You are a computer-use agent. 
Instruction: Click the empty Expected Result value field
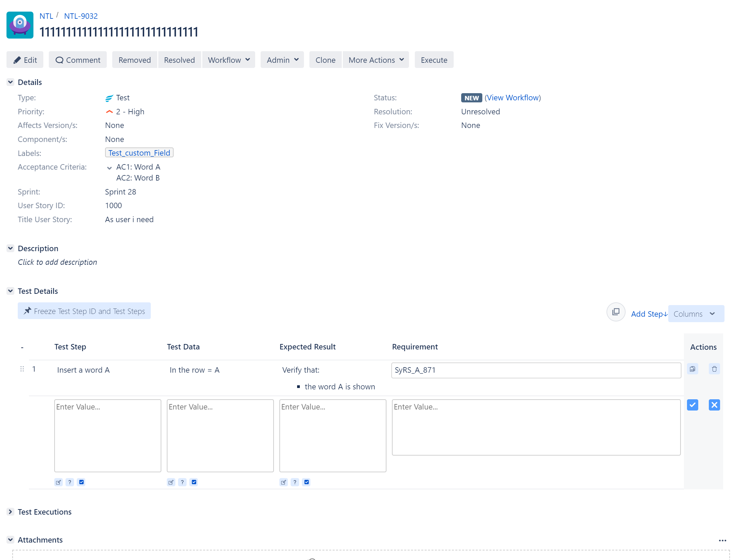(x=333, y=436)
